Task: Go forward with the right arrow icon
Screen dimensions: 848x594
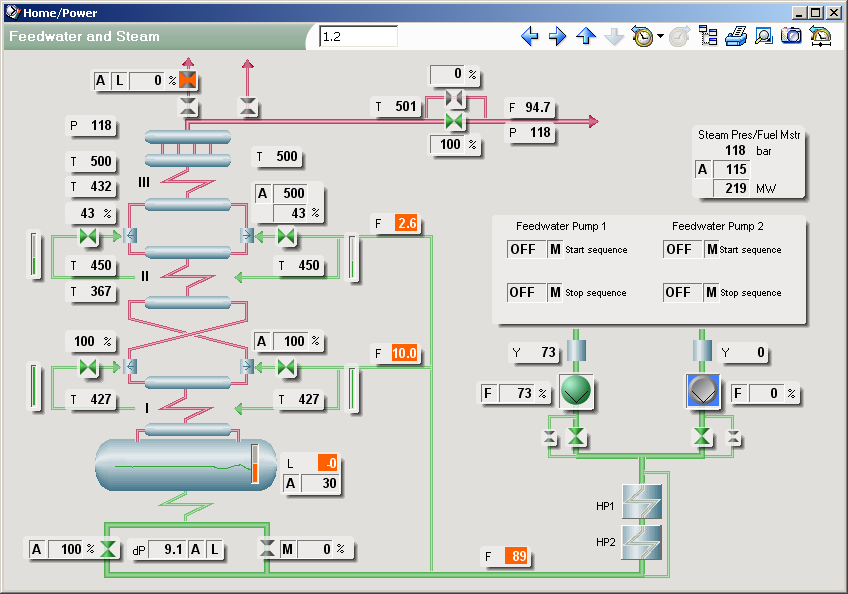Action: point(558,37)
